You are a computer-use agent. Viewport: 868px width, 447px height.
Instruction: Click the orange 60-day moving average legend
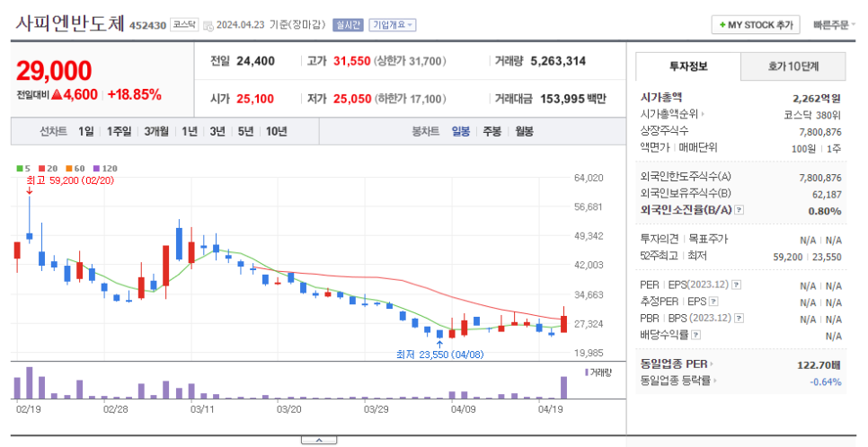(75, 168)
